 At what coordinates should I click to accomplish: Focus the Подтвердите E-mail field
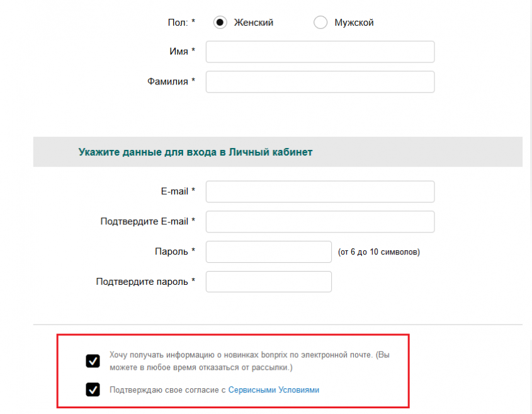[320, 222]
